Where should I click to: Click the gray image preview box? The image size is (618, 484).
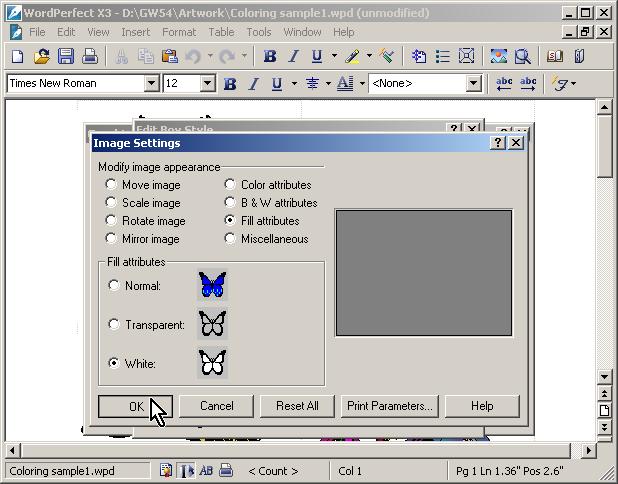(424, 273)
